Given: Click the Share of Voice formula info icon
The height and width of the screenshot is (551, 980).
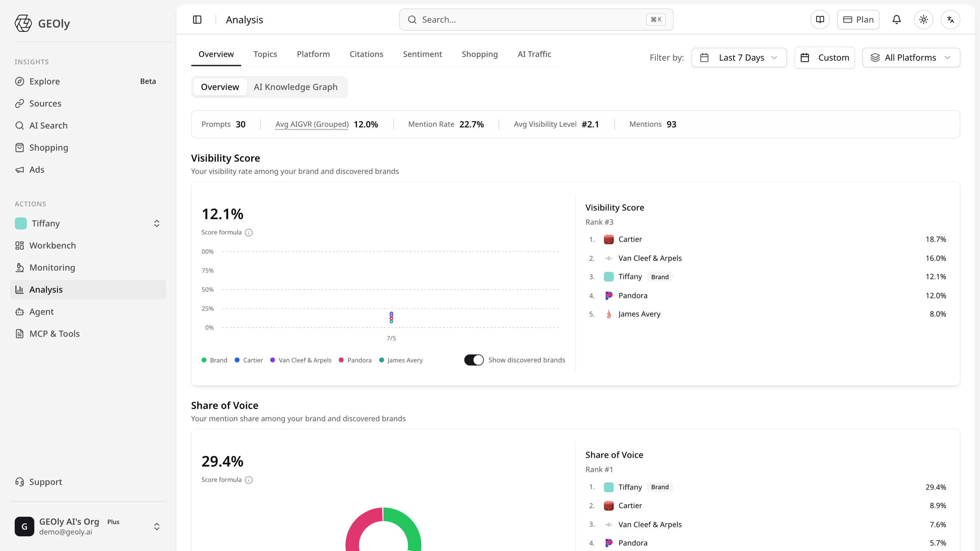Looking at the screenshot, I should (x=249, y=480).
